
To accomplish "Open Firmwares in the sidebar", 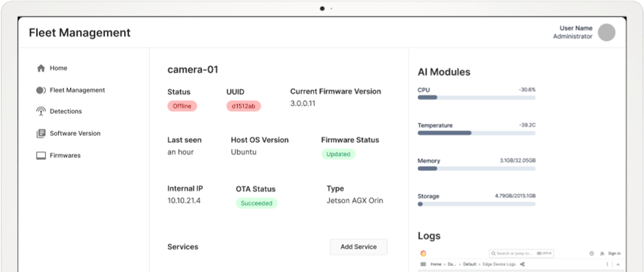I will pos(65,155).
